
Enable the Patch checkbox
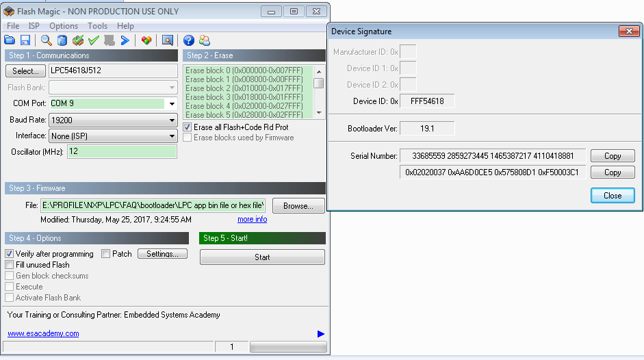[106, 253]
